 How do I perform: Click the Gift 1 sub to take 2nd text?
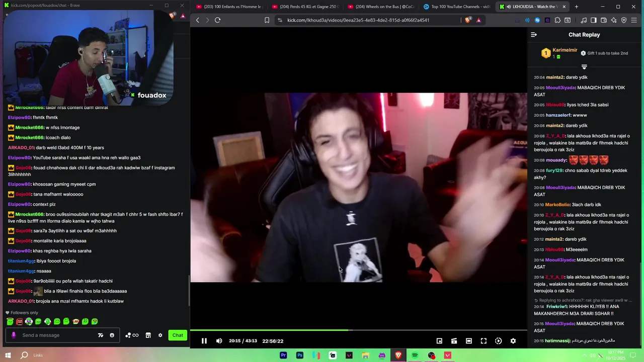point(607,53)
